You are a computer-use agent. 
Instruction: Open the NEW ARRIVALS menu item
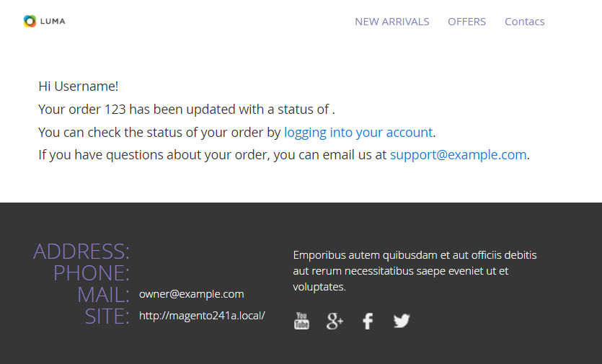click(x=391, y=22)
